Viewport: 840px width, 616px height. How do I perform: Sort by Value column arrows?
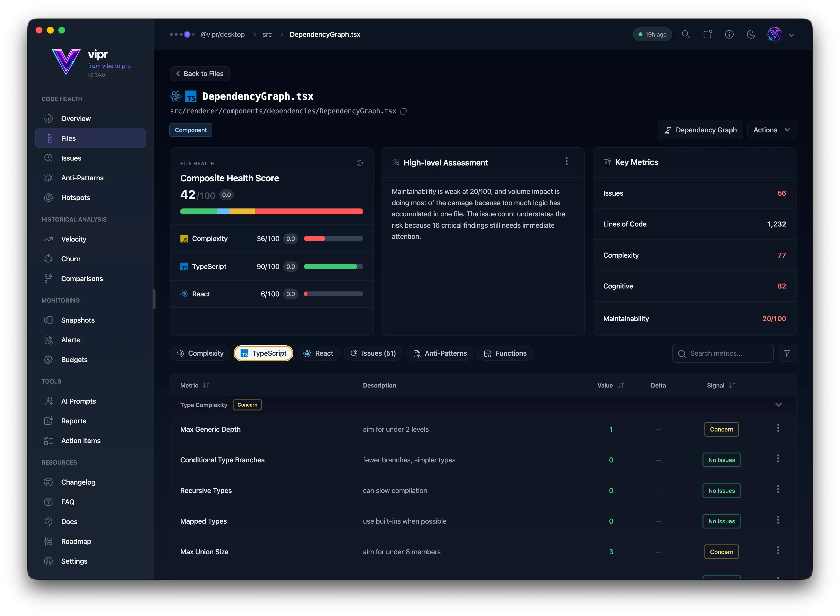[620, 386]
